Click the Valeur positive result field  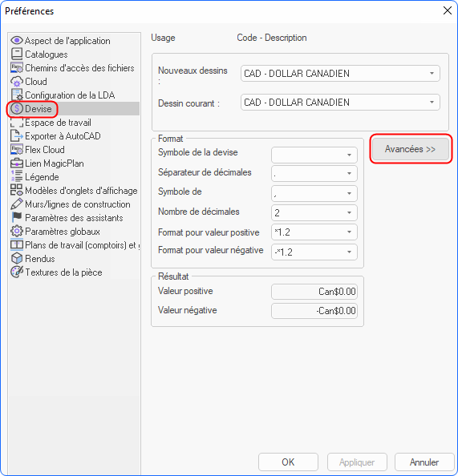coord(314,292)
